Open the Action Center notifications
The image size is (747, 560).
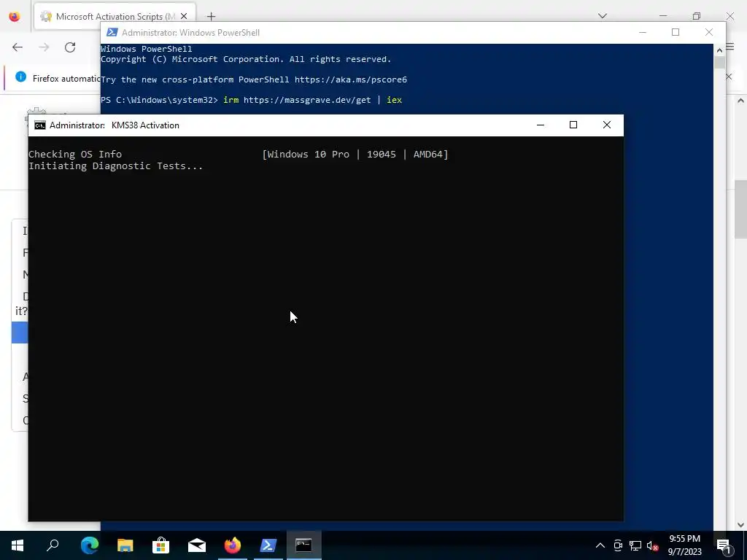click(x=723, y=545)
